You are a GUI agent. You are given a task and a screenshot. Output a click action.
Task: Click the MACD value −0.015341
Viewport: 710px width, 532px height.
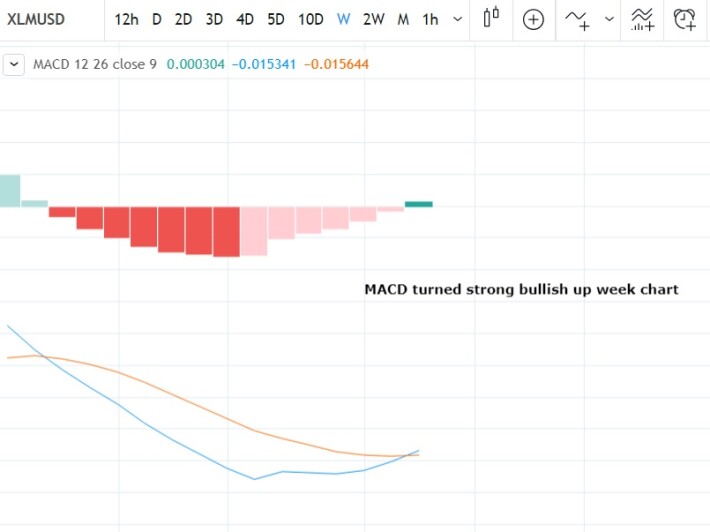tap(264, 64)
